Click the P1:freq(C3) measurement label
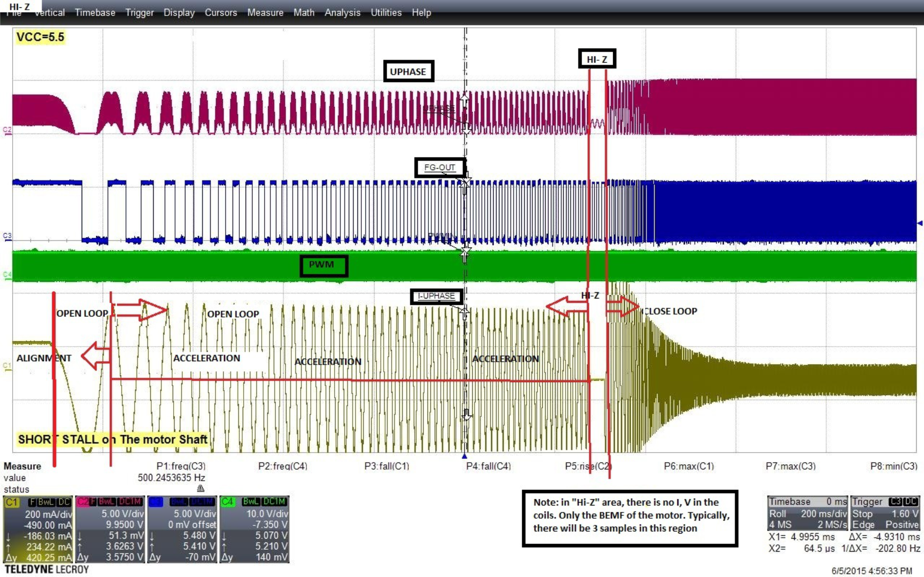 (x=182, y=466)
